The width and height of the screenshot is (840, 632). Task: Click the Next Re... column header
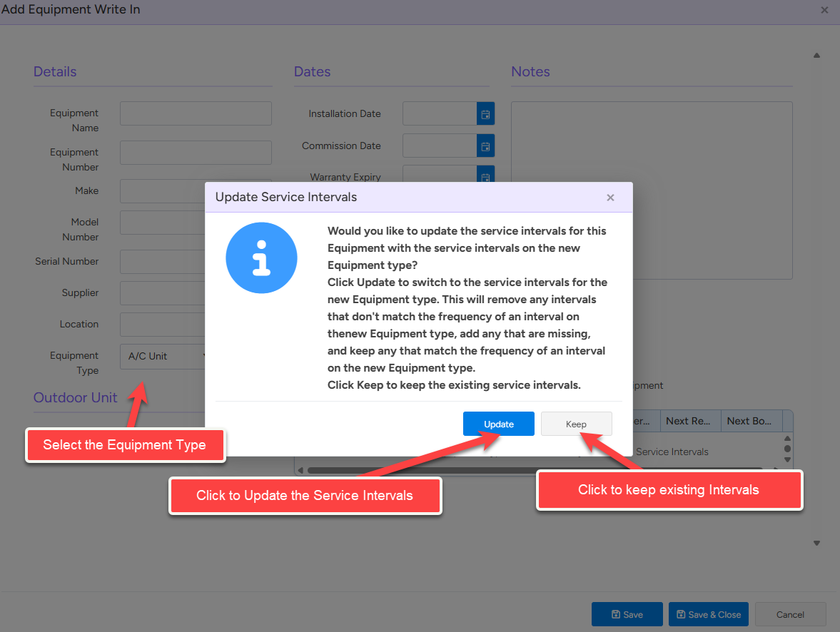click(x=690, y=421)
